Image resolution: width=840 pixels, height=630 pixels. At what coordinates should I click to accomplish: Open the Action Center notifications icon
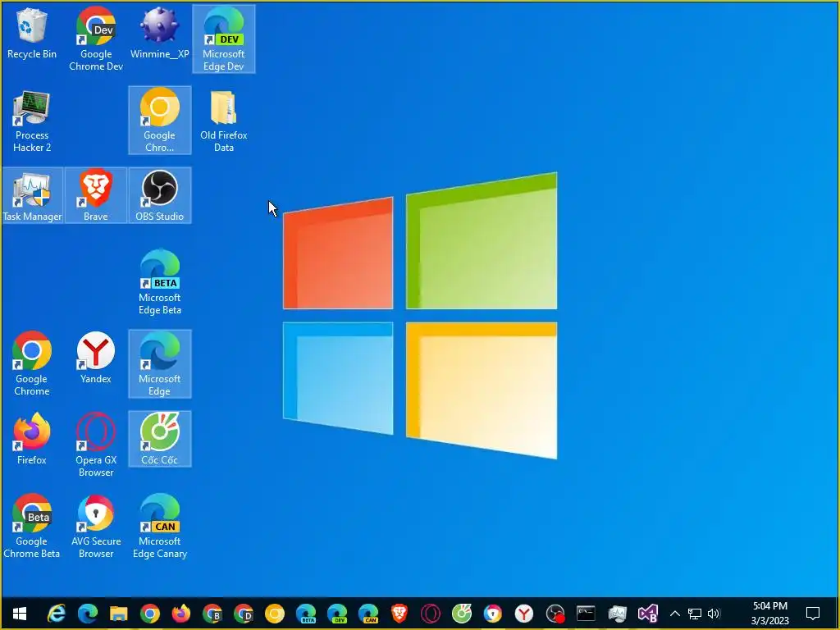[813, 614]
